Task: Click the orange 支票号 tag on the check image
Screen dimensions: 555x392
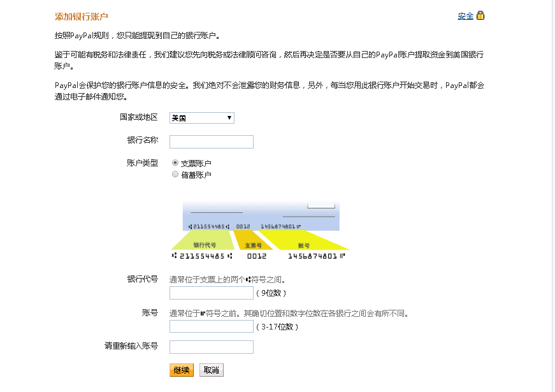Action: [254, 244]
